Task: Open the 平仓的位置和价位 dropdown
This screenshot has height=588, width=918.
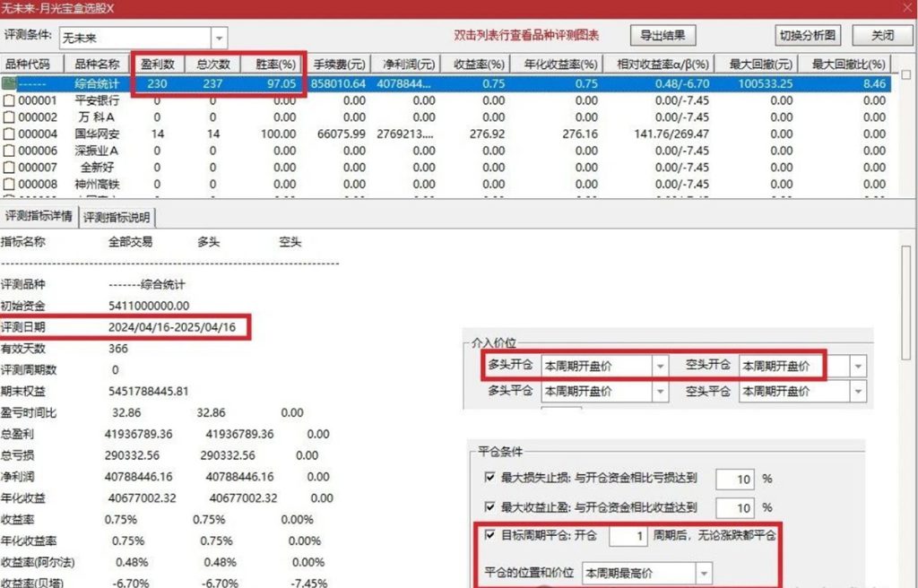Action: [704, 572]
